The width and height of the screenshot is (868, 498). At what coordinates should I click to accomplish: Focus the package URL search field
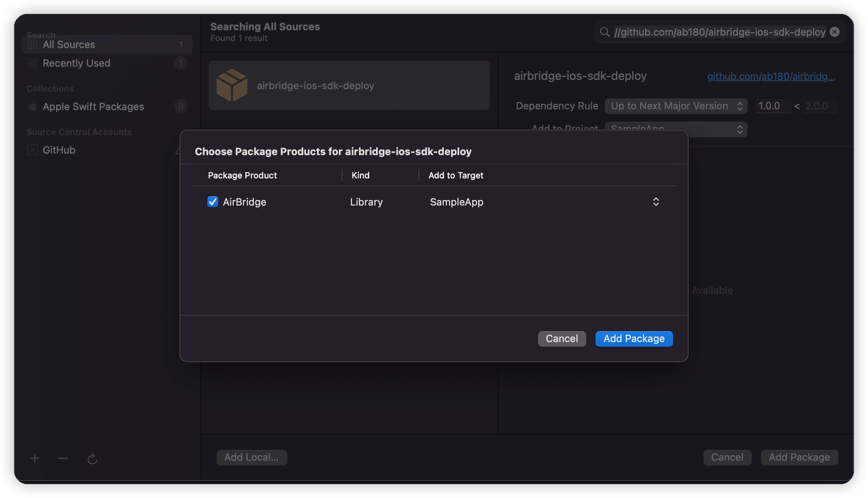click(x=719, y=32)
